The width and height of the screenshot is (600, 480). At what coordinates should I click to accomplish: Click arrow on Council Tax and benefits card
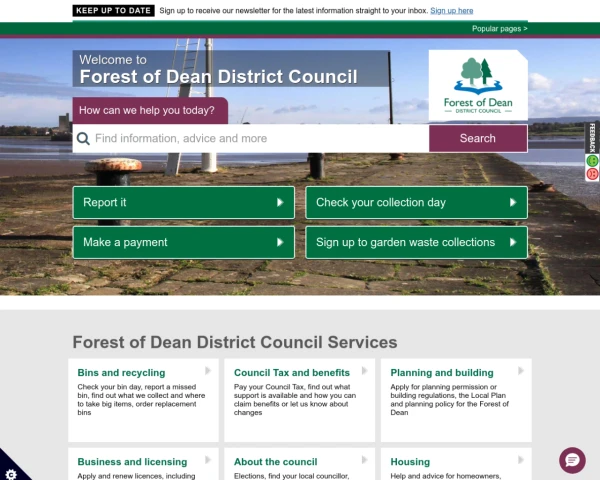pos(364,371)
